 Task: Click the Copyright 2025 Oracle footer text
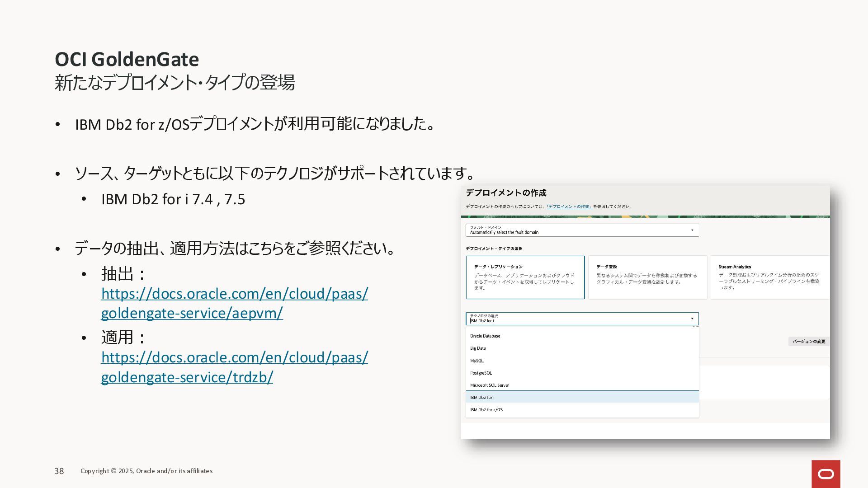click(x=146, y=471)
